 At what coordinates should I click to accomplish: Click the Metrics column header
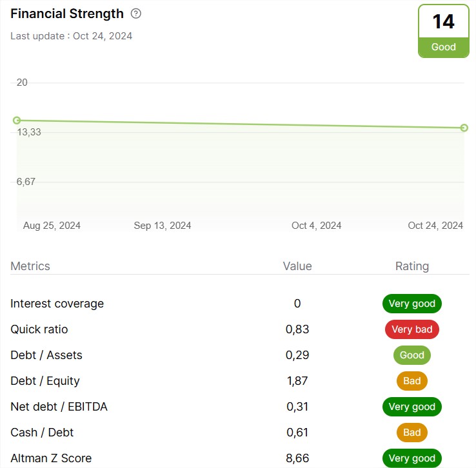(30, 266)
